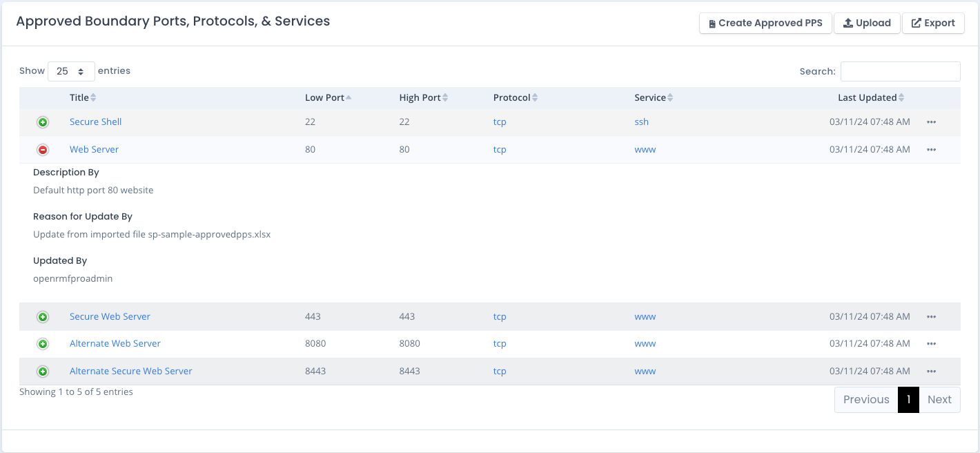This screenshot has width=980, height=453.
Task: Open actions menu for Secure Web Server
Action: point(931,317)
